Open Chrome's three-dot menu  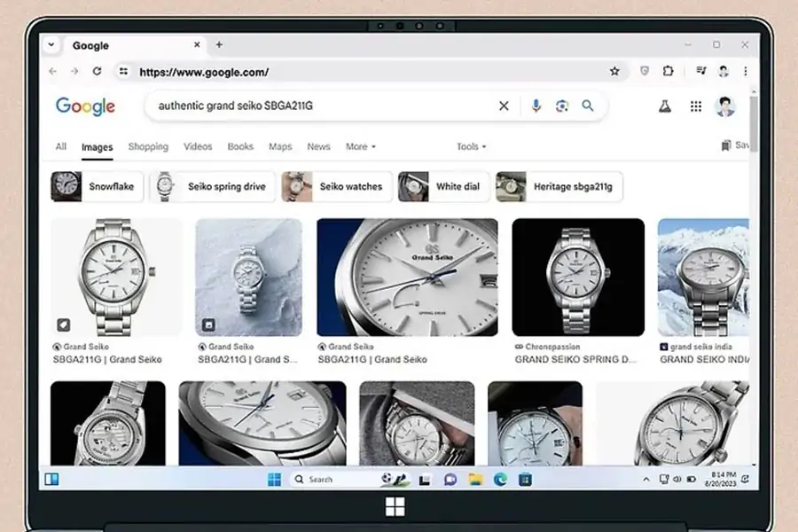(746, 71)
